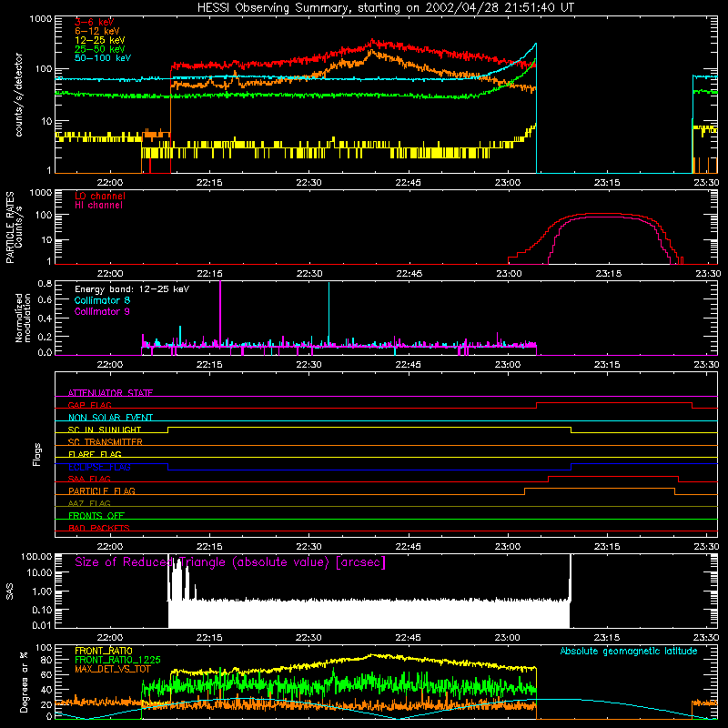Click the 23:15 tick under particle rates plot

point(608,274)
